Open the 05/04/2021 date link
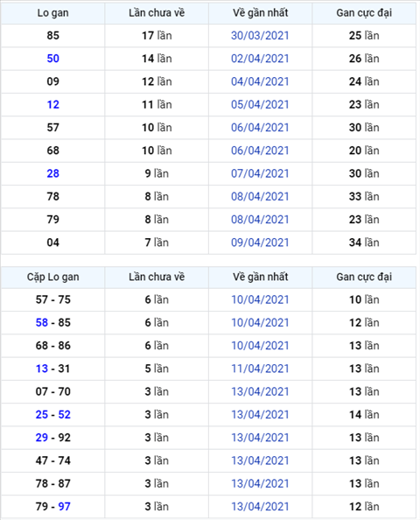Image resolution: width=420 pixels, height=520 pixels. (260, 104)
